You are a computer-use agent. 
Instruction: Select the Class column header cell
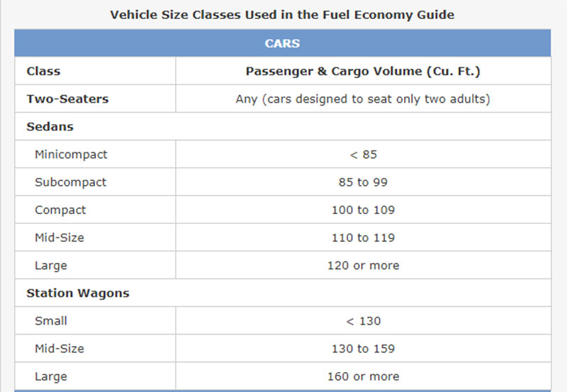coord(95,71)
